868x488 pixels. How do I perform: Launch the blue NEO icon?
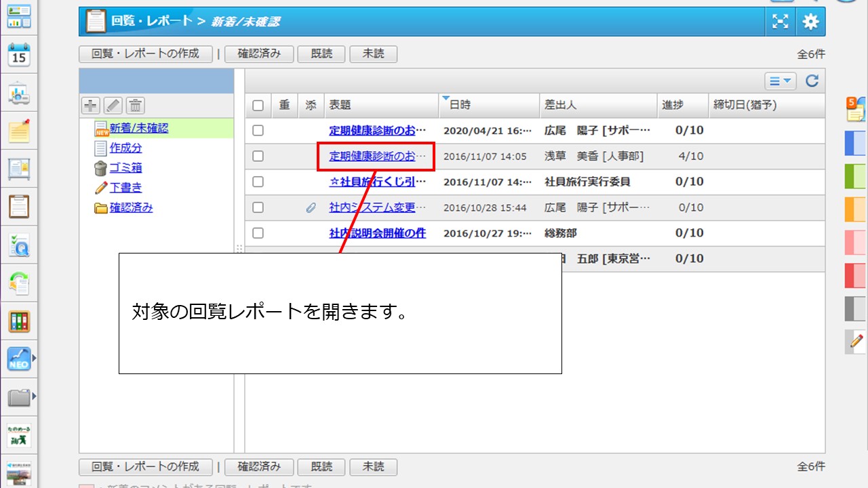pyautogui.click(x=19, y=359)
